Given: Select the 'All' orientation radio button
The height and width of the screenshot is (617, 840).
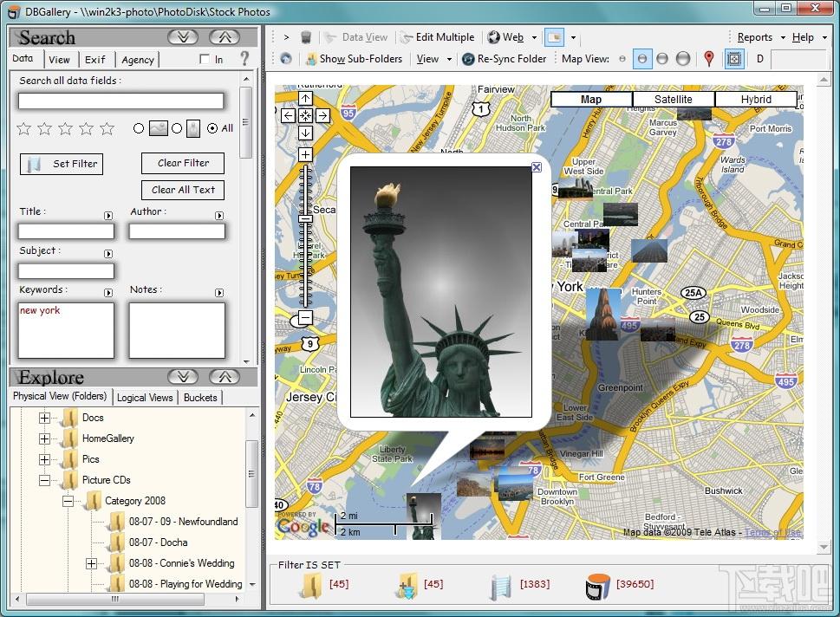Looking at the screenshot, I should (212, 128).
